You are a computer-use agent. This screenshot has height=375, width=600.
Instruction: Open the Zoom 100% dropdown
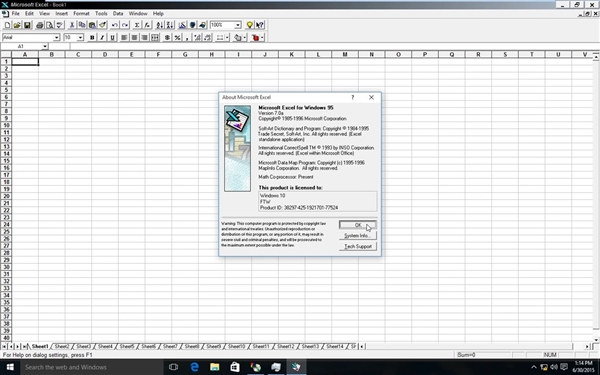[x=238, y=25]
